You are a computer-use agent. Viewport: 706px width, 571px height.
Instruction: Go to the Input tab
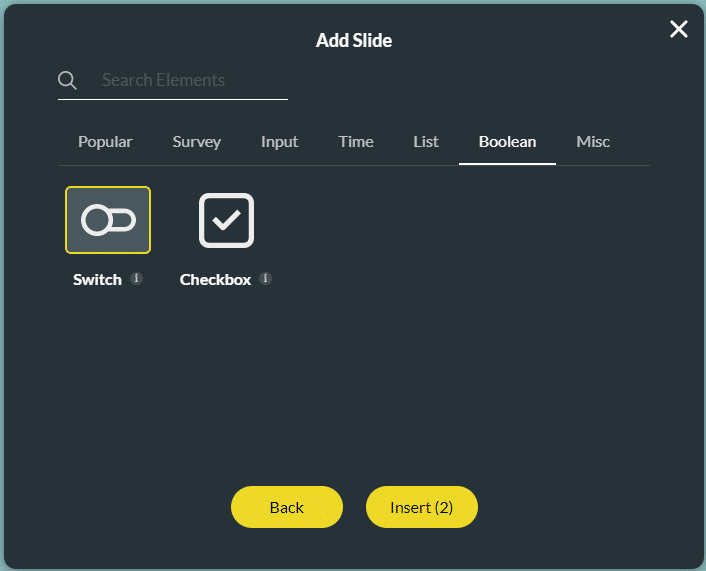[x=280, y=142]
